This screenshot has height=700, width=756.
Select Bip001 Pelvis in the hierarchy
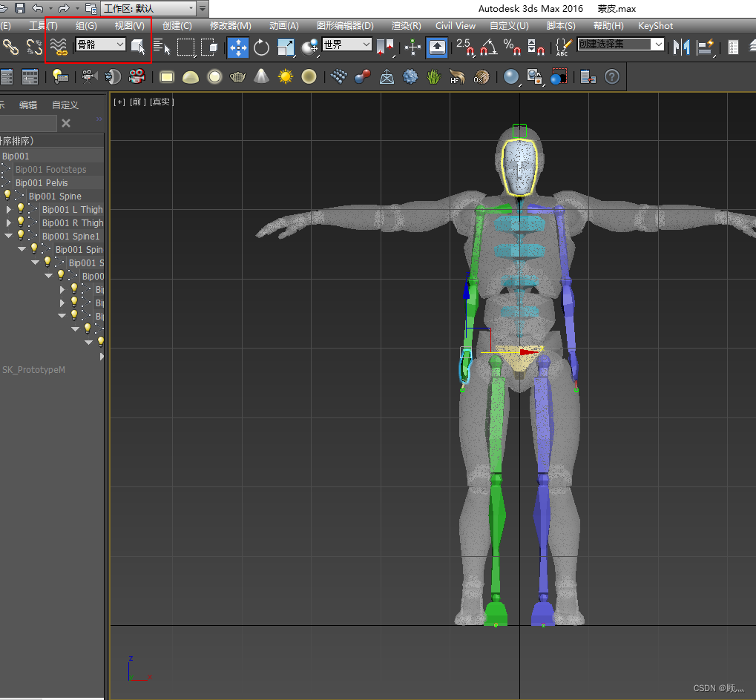click(x=42, y=183)
